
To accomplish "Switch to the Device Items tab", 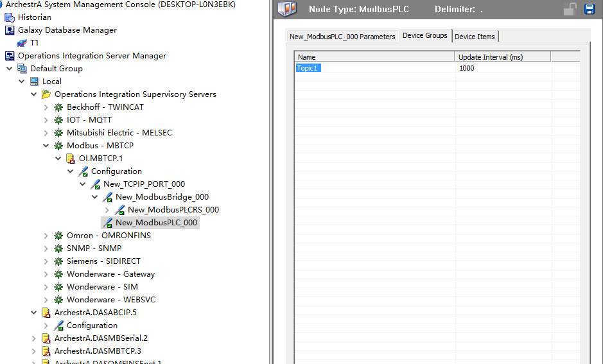I will (x=475, y=37).
